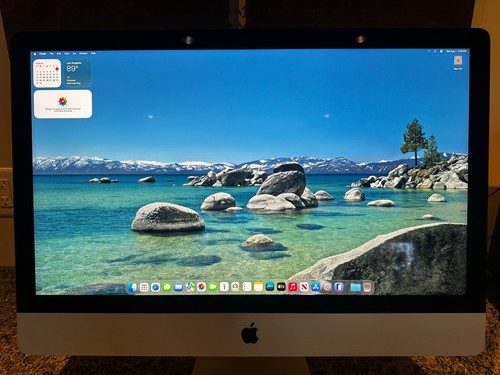Open Contacts from the Dock
Viewport: 500px width, 375px height.
235,287
